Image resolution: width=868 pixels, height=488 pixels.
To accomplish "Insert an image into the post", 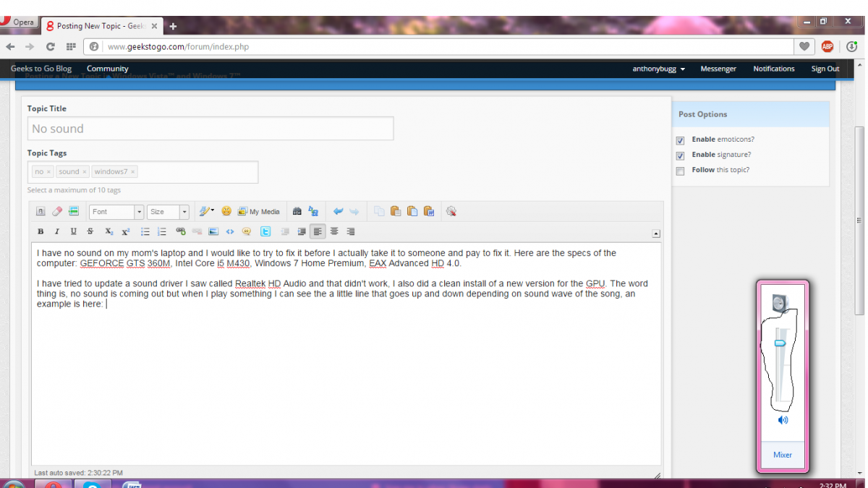I will [213, 232].
